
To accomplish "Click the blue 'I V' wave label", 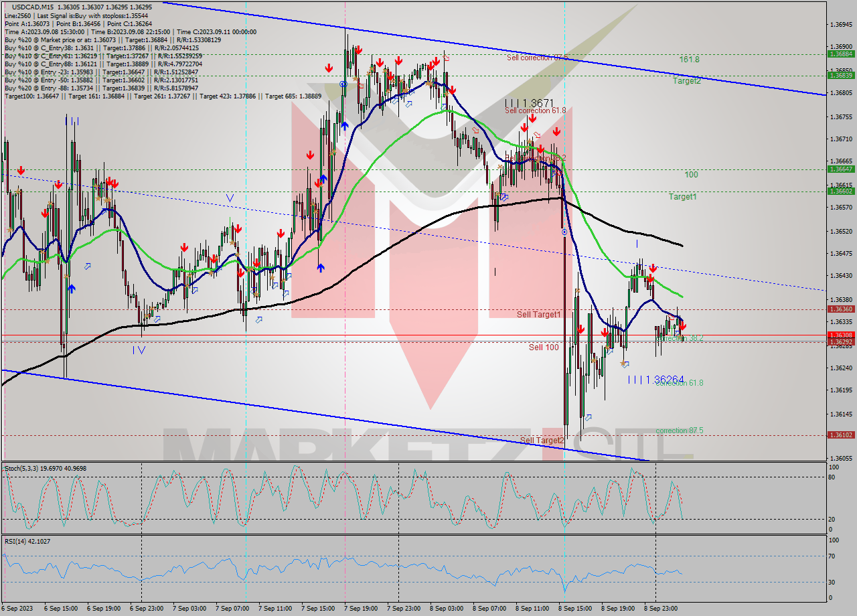I will (x=139, y=350).
